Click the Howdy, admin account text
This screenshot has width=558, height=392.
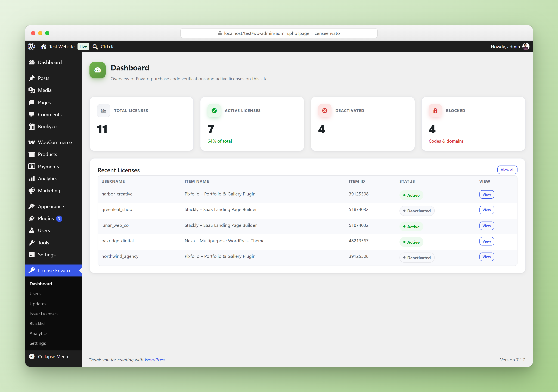coord(505,47)
